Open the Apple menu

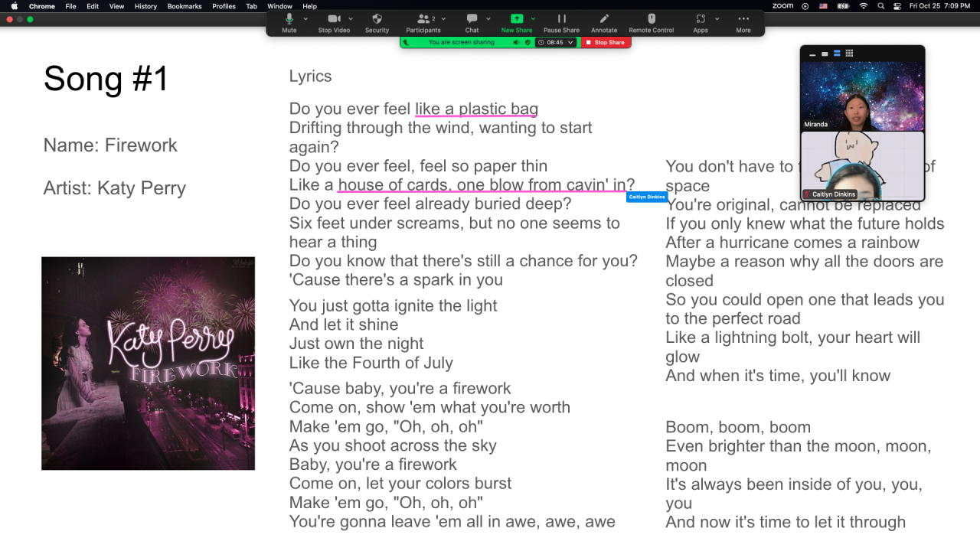point(15,6)
